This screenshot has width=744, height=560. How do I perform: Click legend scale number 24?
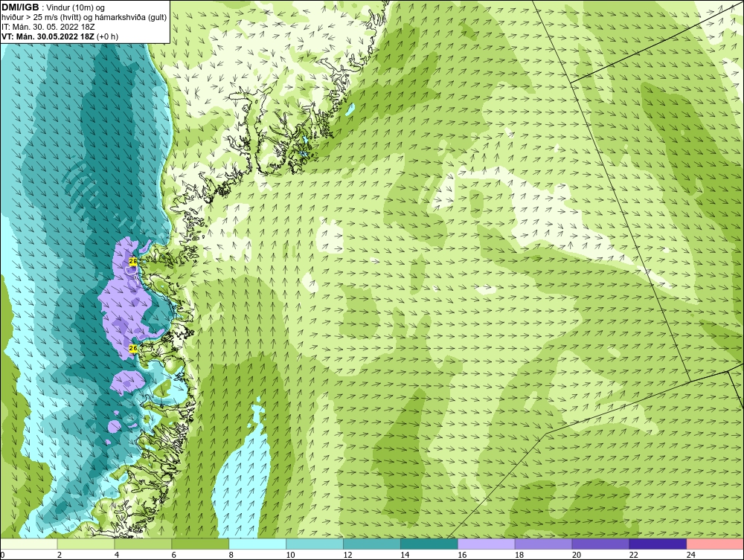690,555
